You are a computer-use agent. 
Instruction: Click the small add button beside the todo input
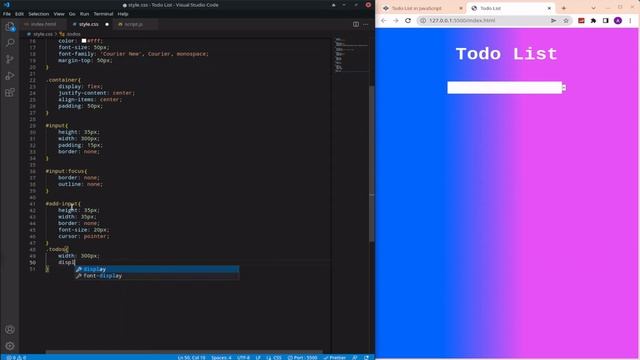564,88
